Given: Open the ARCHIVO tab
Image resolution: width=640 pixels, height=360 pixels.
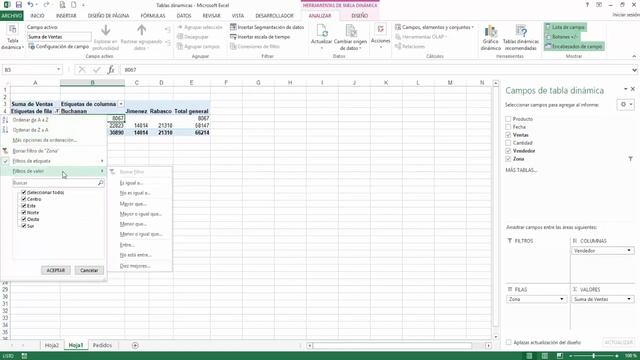Looking at the screenshot, I should coord(12,16).
